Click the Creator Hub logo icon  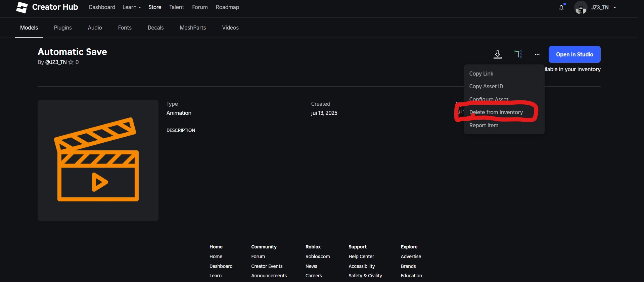(22, 7)
